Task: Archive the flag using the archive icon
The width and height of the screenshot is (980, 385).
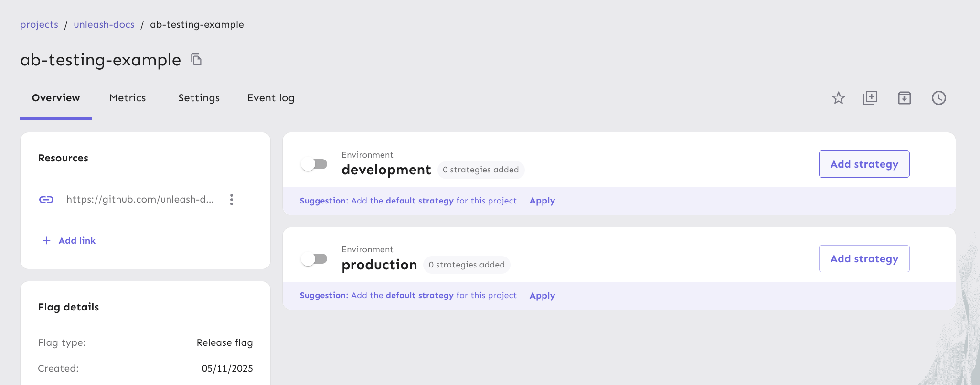Action: (x=904, y=98)
